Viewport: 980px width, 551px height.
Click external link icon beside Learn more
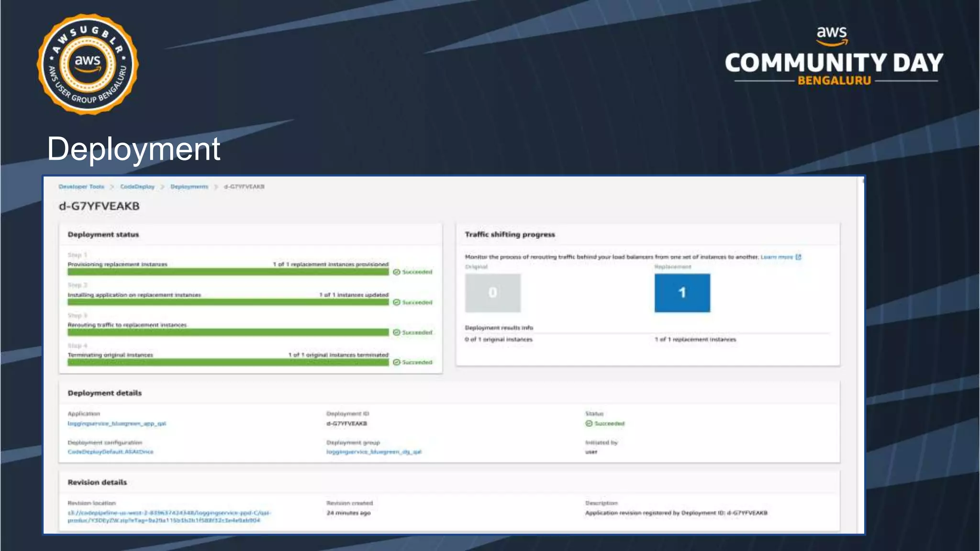[798, 257]
